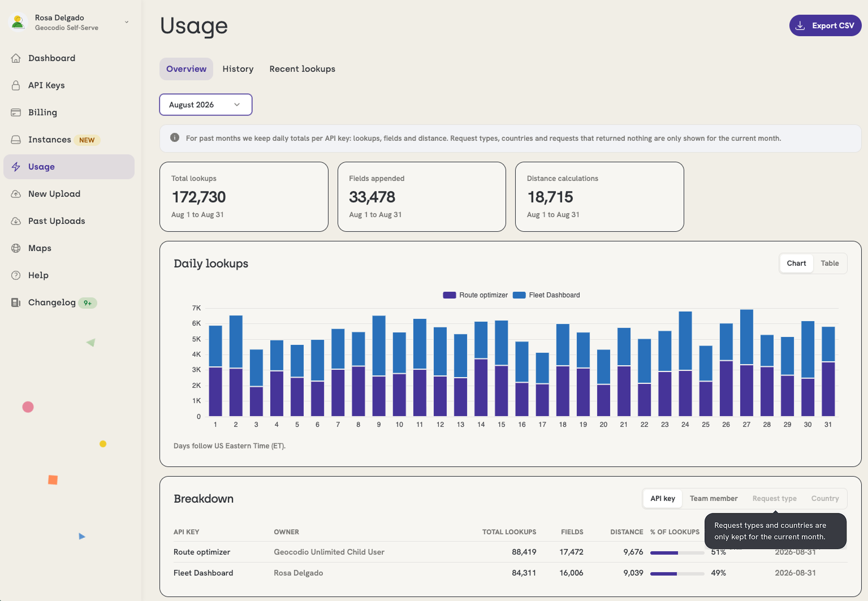Click the Dashboard home icon
Screen dimensions: 868x601
click(16, 58)
